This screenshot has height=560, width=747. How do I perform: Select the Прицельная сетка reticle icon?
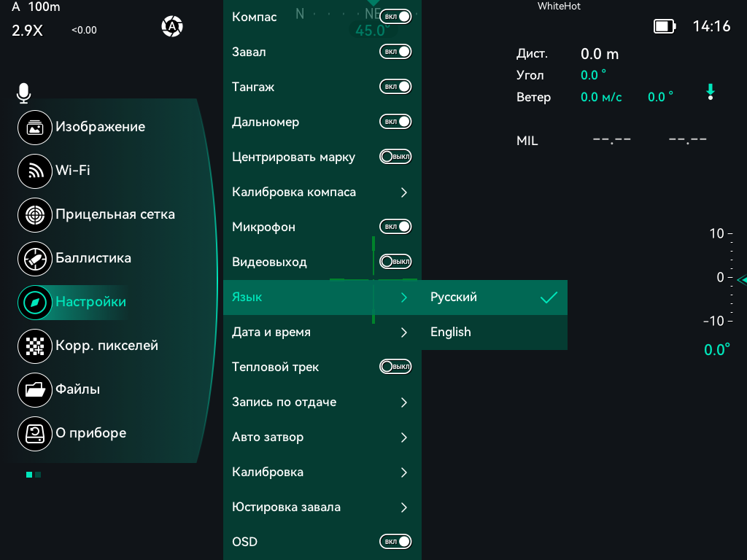coord(35,215)
